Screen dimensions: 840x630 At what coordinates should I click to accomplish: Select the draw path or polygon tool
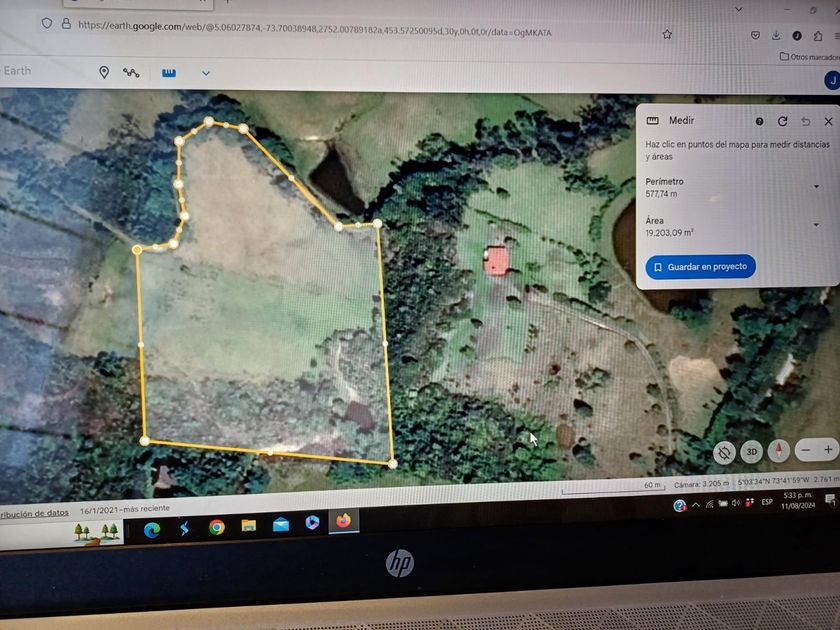coord(131,72)
